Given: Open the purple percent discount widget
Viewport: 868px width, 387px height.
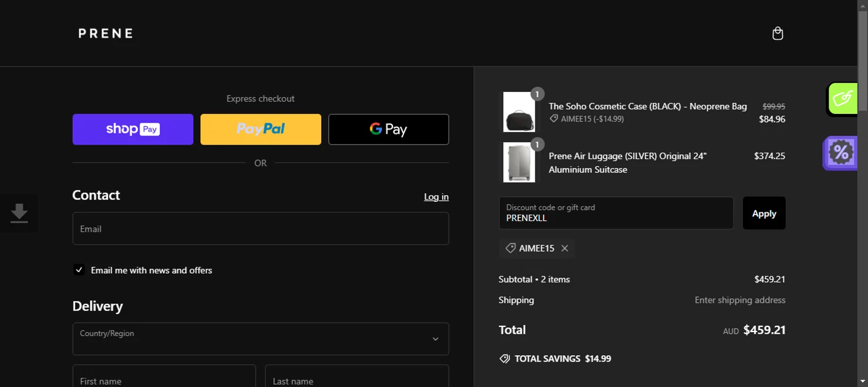Looking at the screenshot, I should pos(840,153).
